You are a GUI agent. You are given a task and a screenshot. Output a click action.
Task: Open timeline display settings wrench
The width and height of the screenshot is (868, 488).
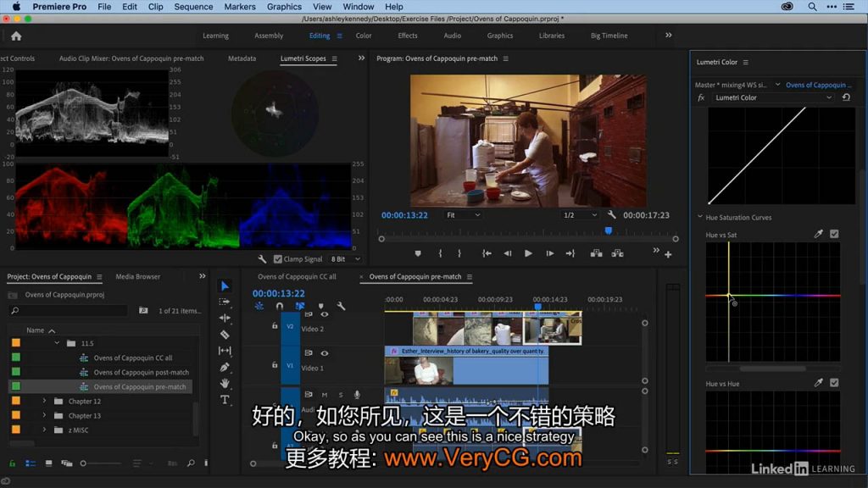(x=341, y=306)
